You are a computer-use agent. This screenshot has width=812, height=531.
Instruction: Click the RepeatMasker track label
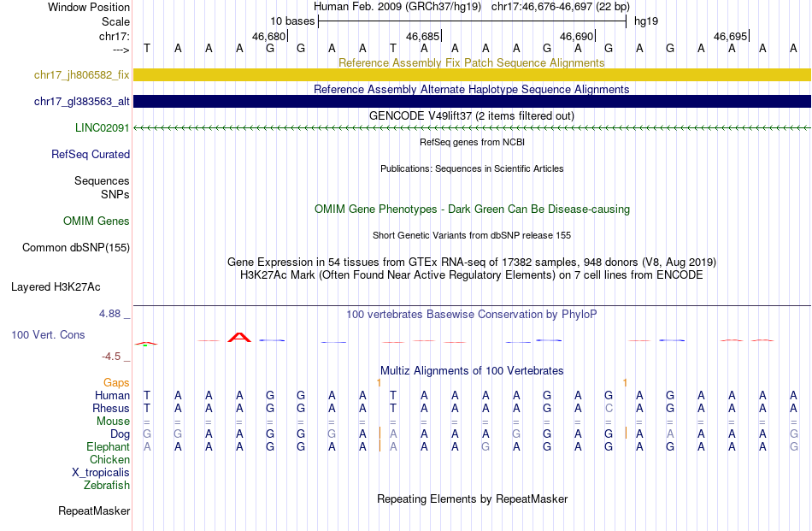tap(94, 510)
